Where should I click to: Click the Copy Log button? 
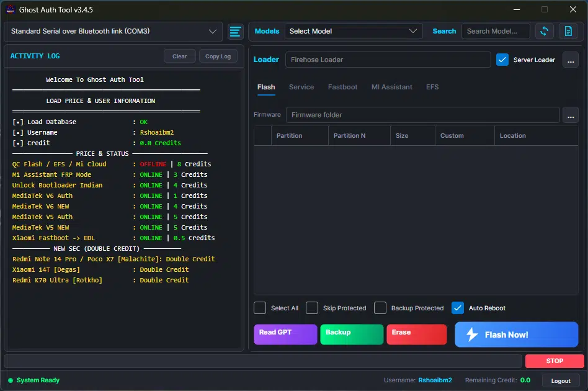[x=218, y=56]
